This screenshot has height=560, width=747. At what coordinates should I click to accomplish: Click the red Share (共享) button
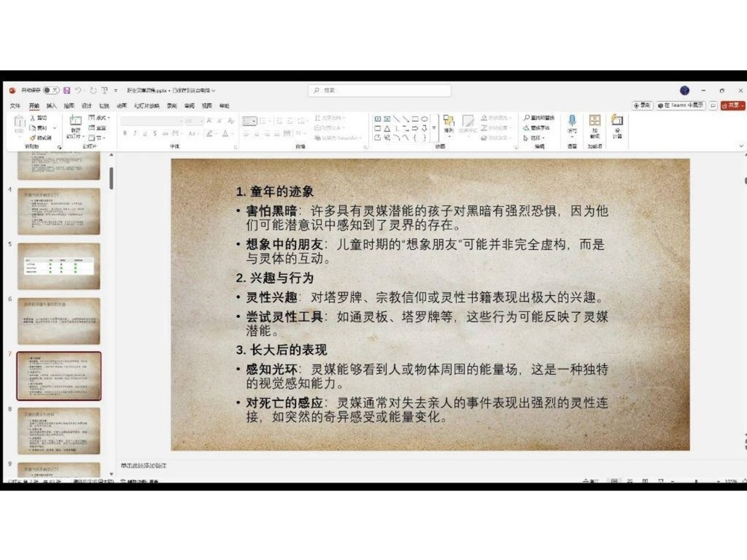[733, 105]
